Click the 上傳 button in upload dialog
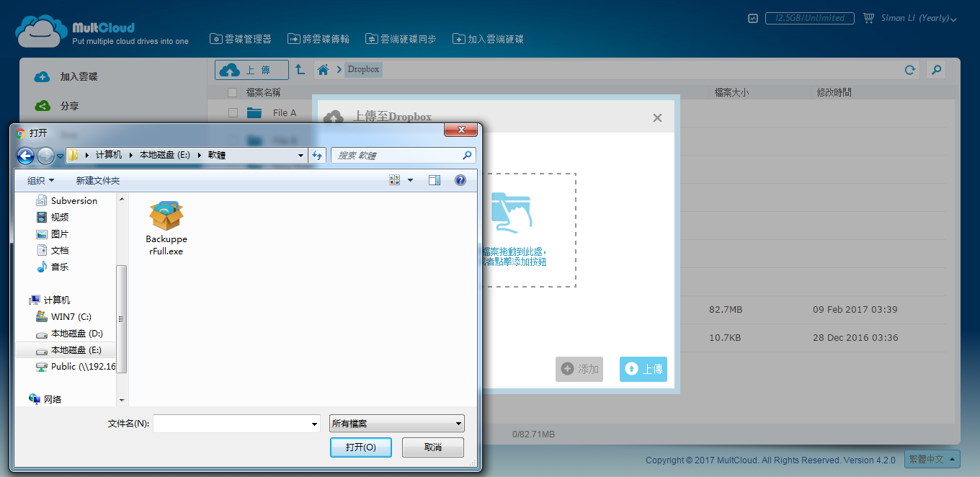This screenshot has width=980, height=477. click(x=643, y=369)
